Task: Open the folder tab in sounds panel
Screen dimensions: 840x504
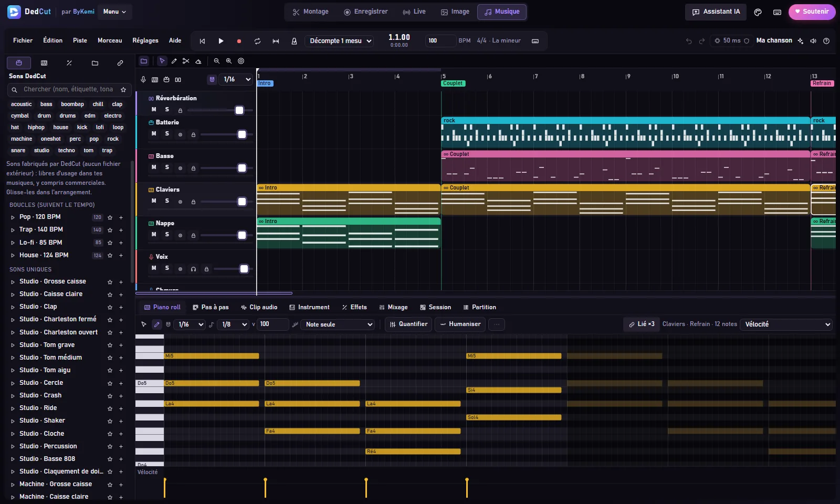Action: tap(95, 63)
